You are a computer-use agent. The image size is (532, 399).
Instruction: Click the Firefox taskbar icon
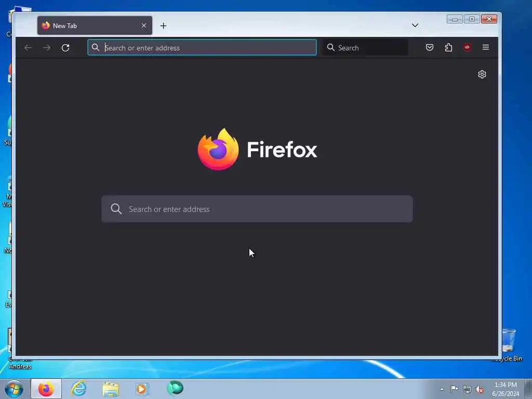click(46, 389)
